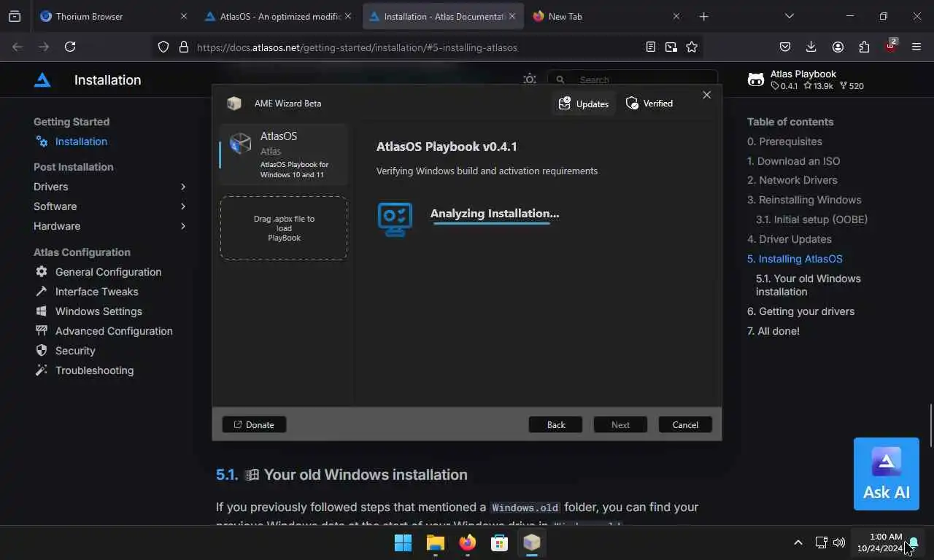Open Interface Tweaks page
934x560 pixels.
pyautogui.click(x=96, y=292)
